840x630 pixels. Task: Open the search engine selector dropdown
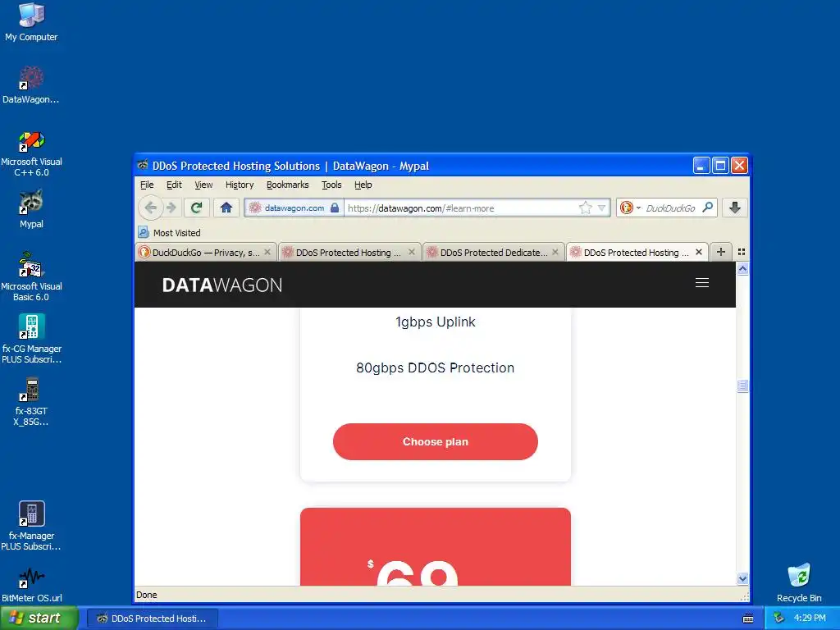pyautogui.click(x=629, y=208)
